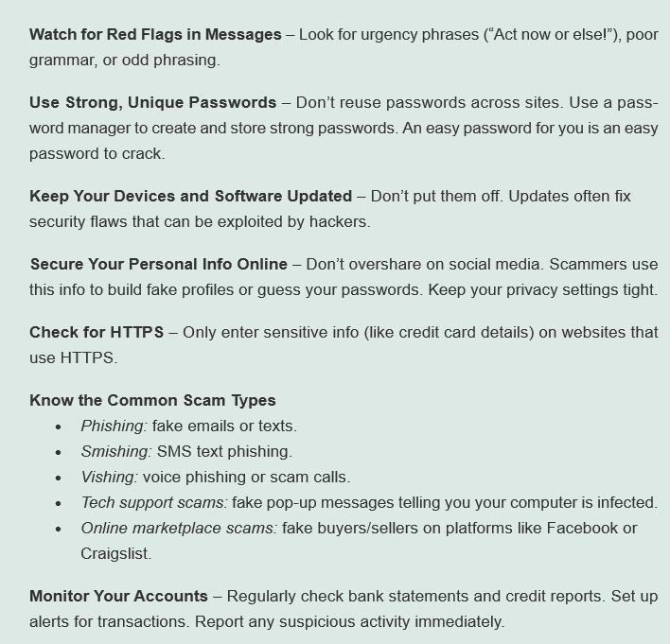Viewport: 670px width, 644px height.
Task: Click the italic word 'Phishing:' in the list
Action: tap(114, 426)
